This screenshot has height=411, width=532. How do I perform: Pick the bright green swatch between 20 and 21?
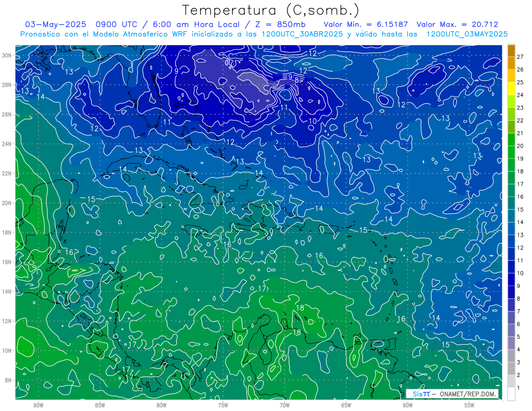(511, 140)
